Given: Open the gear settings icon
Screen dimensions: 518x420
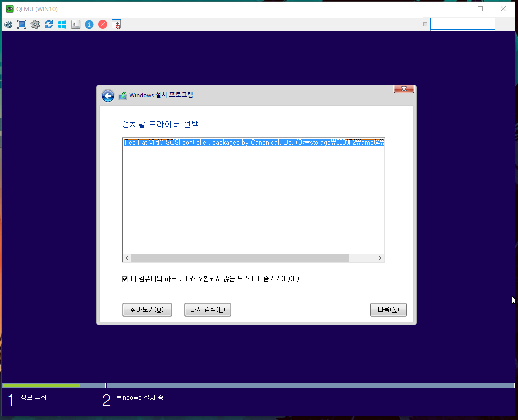Looking at the screenshot, I should point(35,24).
